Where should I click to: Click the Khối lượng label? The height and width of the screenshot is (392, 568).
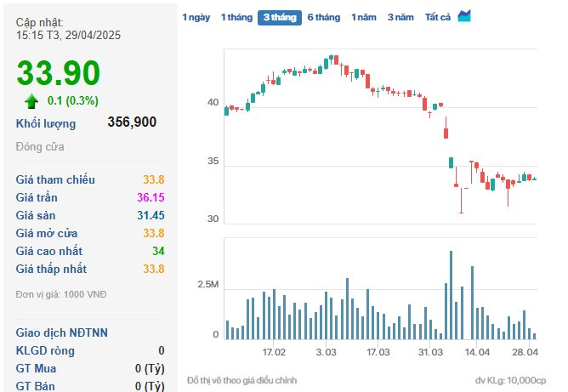pos(46,123)
